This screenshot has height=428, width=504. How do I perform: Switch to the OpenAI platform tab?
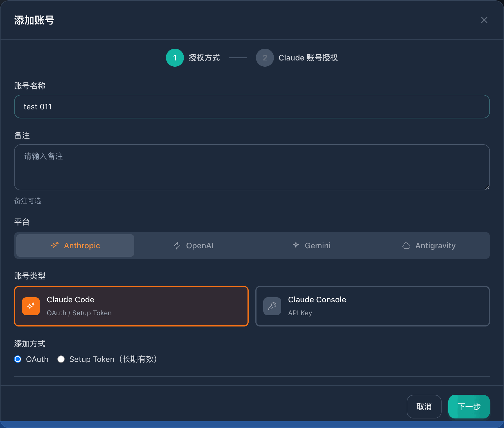click(x=193, y=245)
